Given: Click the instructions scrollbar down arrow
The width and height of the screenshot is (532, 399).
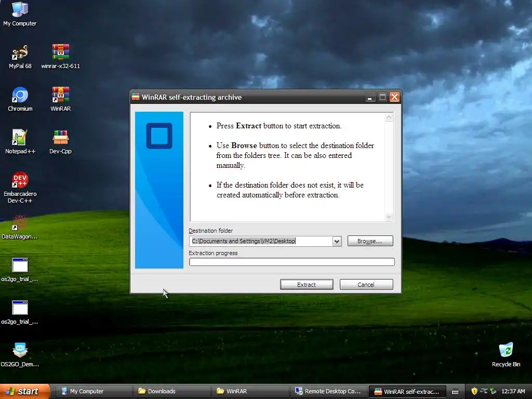Looking at the screenshot, I should click(389, 217).
